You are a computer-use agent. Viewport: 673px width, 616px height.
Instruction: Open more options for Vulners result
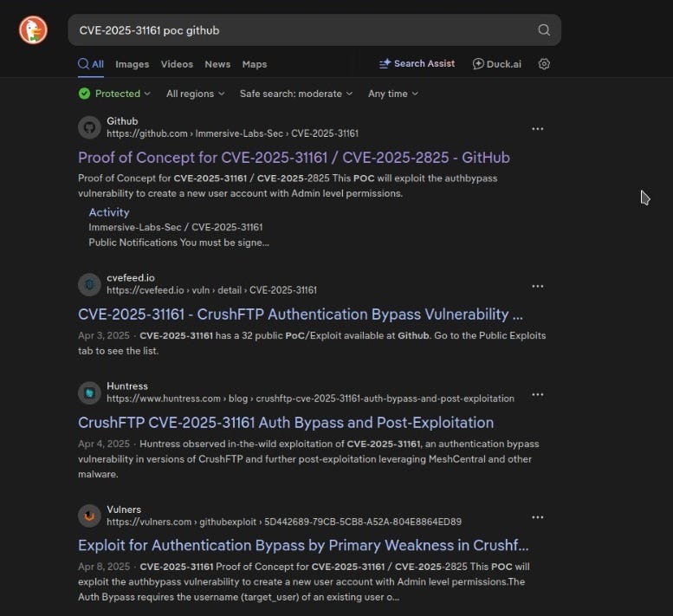(x=537, y=517)
